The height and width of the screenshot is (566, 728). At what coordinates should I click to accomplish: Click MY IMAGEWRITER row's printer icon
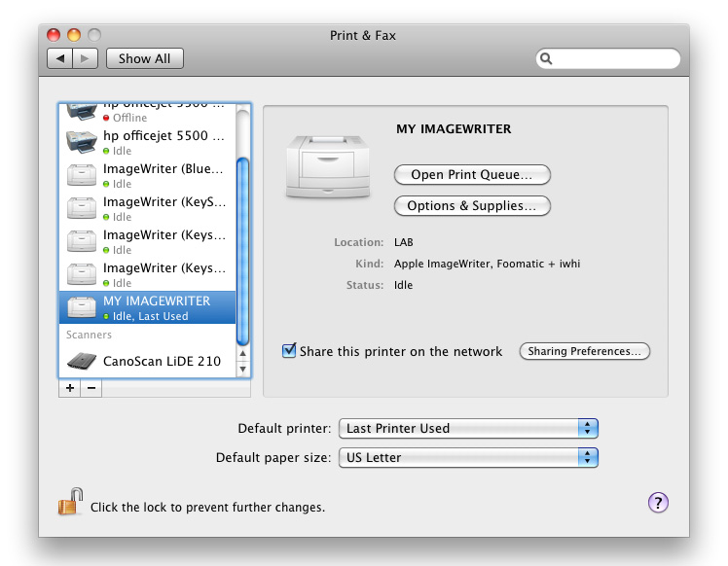point(81,307)
